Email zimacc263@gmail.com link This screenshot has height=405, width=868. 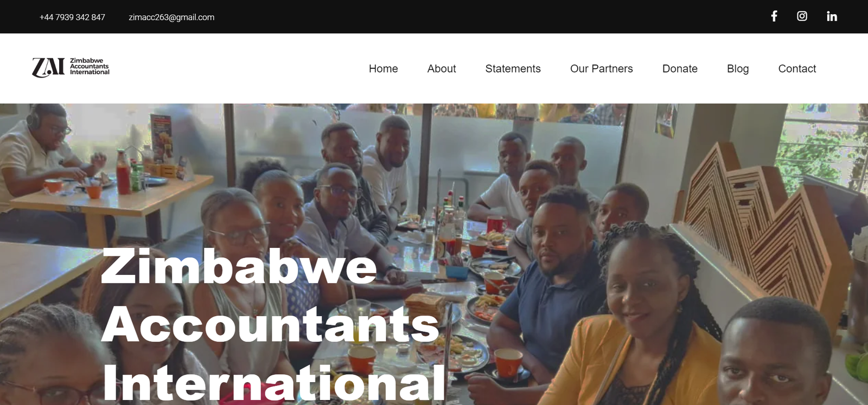pyautogui.click(x=171, y=17)
